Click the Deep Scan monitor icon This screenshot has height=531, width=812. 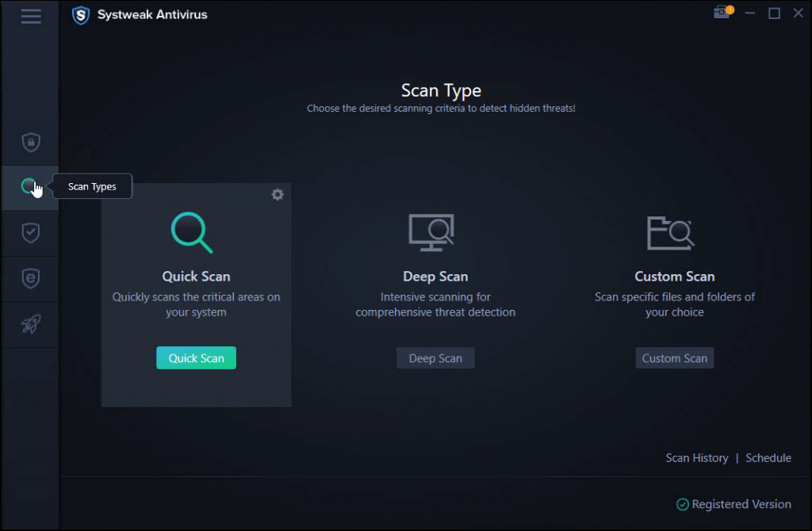[431, 232]
